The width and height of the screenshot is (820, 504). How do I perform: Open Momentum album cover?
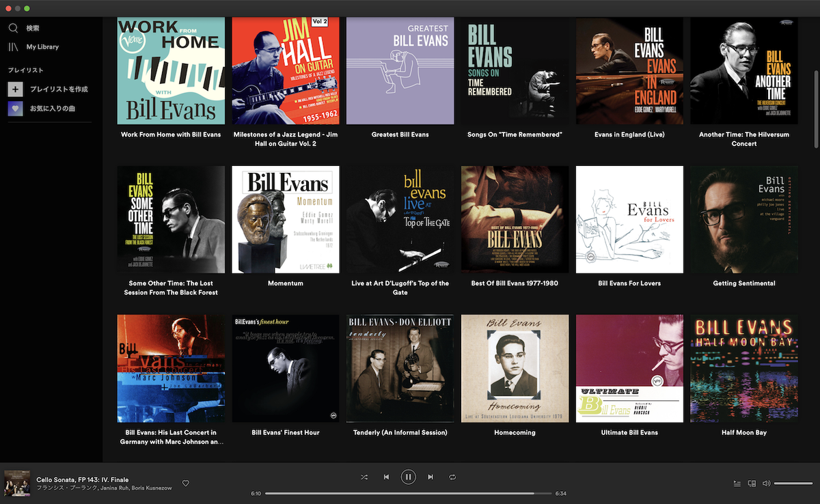click(x=286, y=219)
